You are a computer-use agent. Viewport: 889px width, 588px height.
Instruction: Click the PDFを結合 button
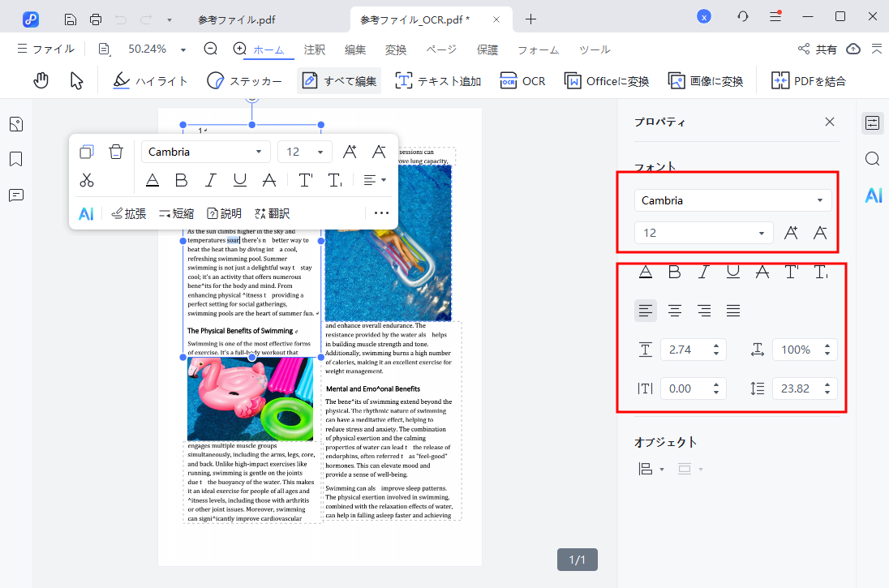808,80
